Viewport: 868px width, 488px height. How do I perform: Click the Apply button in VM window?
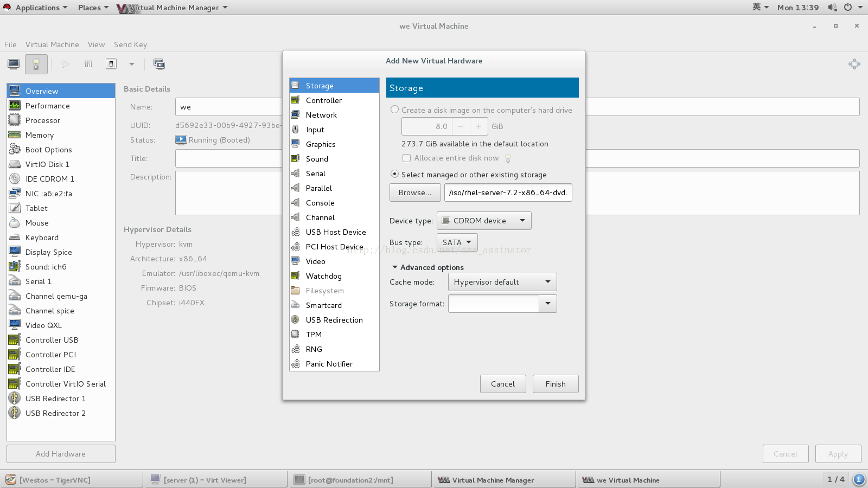point(838,454)
